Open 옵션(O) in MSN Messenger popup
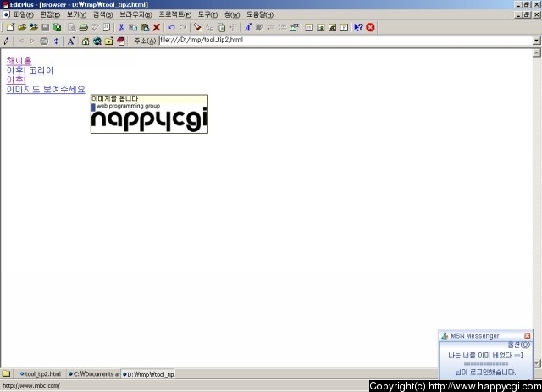The image size is (542, 392). click(519, 345)
